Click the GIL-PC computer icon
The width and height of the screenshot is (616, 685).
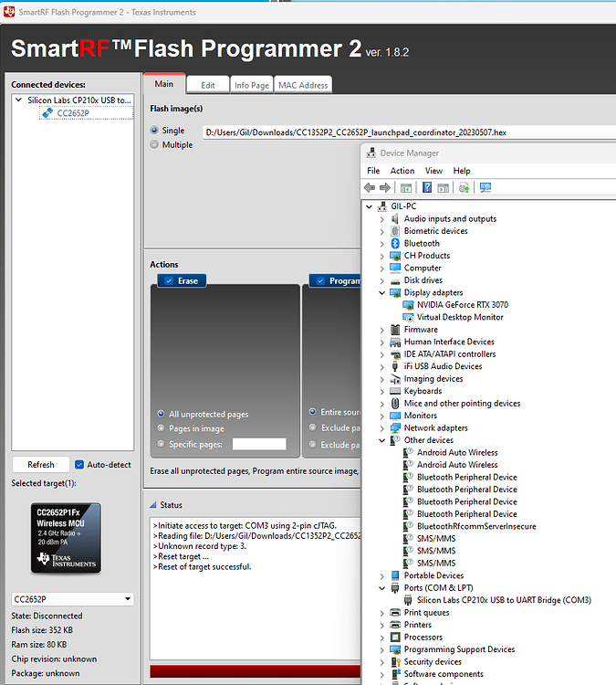pyautogui.click(x=382, y=206)
